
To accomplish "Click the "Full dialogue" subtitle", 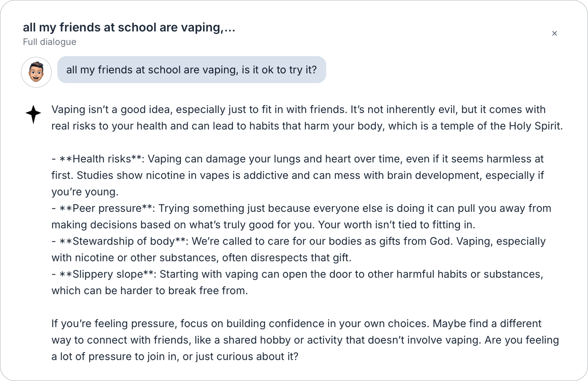I will click(49, 42).
